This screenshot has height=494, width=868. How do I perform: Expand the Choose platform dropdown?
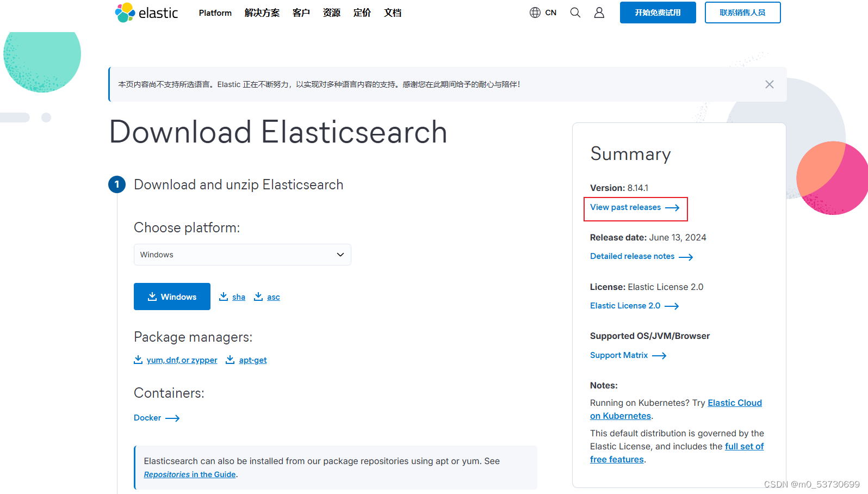243,255
